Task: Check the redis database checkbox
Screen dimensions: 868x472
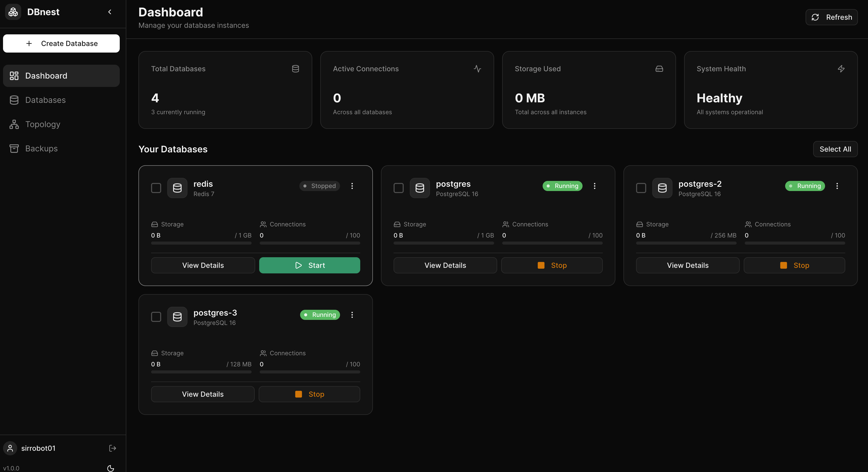Action: point(156,188)
